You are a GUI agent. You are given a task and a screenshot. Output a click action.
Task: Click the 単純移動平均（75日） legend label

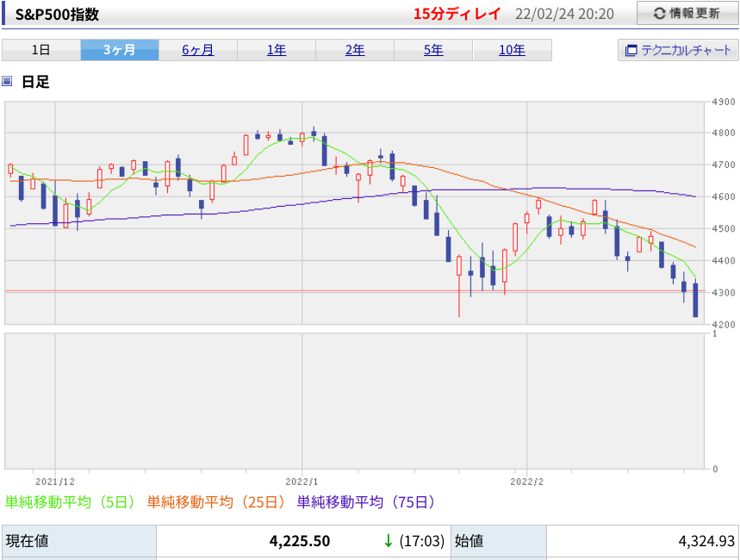coord(366,502)
